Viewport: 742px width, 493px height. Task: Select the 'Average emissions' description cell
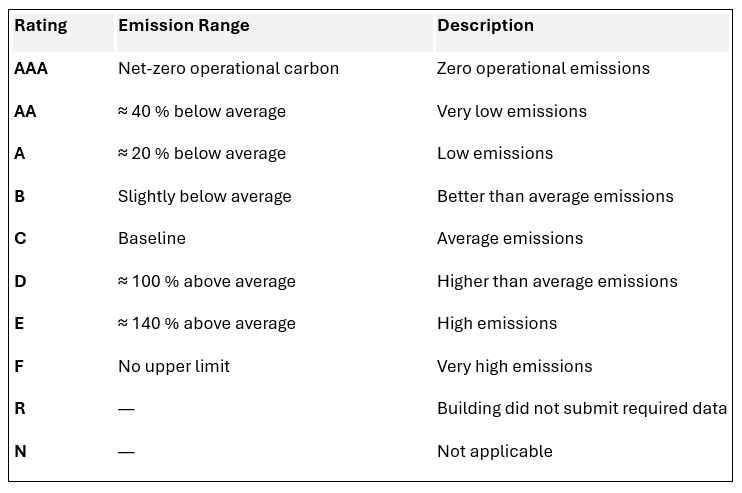point(510,238)
